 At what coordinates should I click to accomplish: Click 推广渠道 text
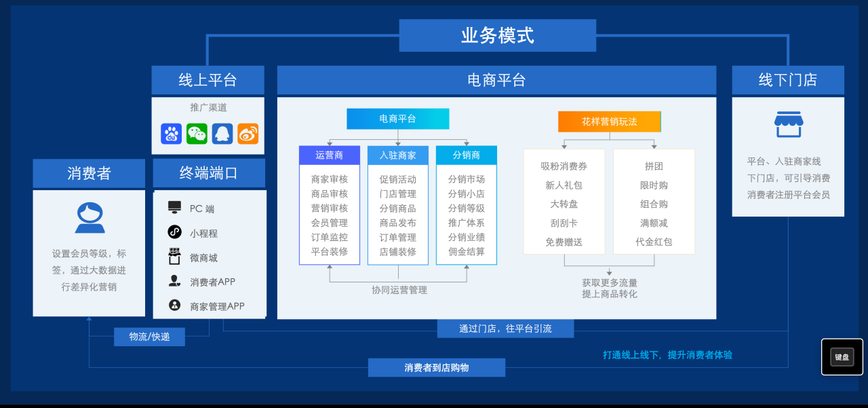pos(208,107)
